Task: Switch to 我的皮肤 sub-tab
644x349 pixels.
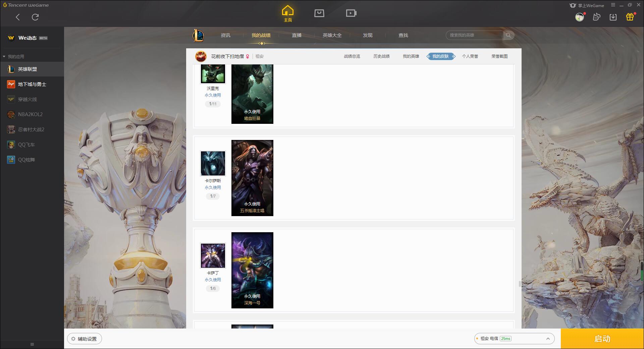Action: (440, 56)
